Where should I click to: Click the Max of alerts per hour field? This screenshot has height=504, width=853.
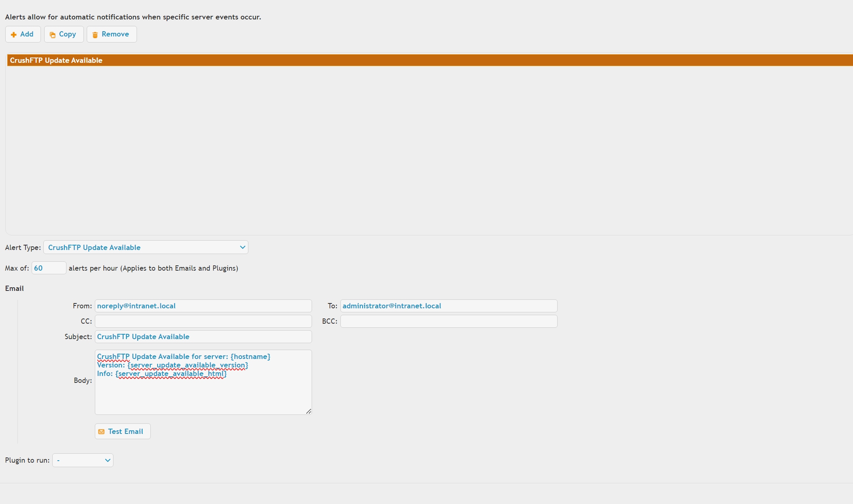tap(49, 268)
